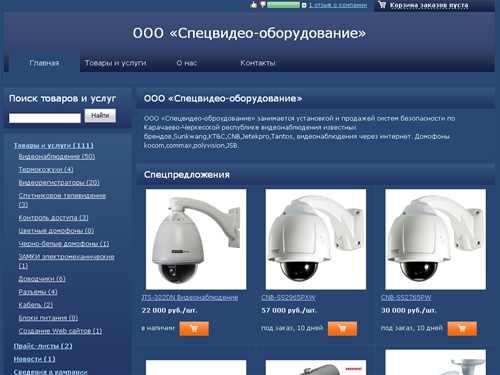Open the Видеонаблюдение (50) category
500x375 pixels.
point(57,156)
